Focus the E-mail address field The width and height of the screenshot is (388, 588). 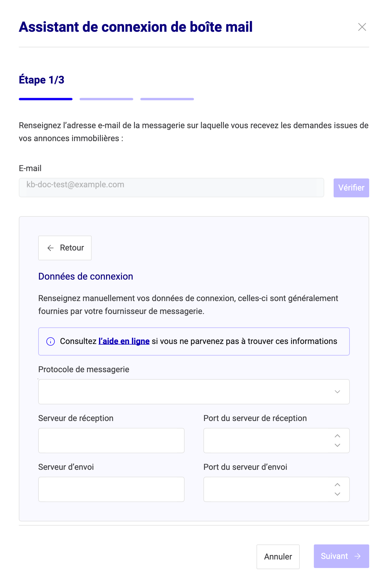pyautogui.click(x=171, y=188)
